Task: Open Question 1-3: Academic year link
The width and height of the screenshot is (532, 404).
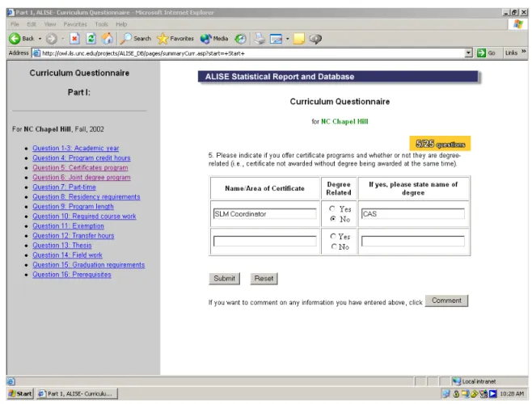Action: pyautogui.click(x=76, y=148)
